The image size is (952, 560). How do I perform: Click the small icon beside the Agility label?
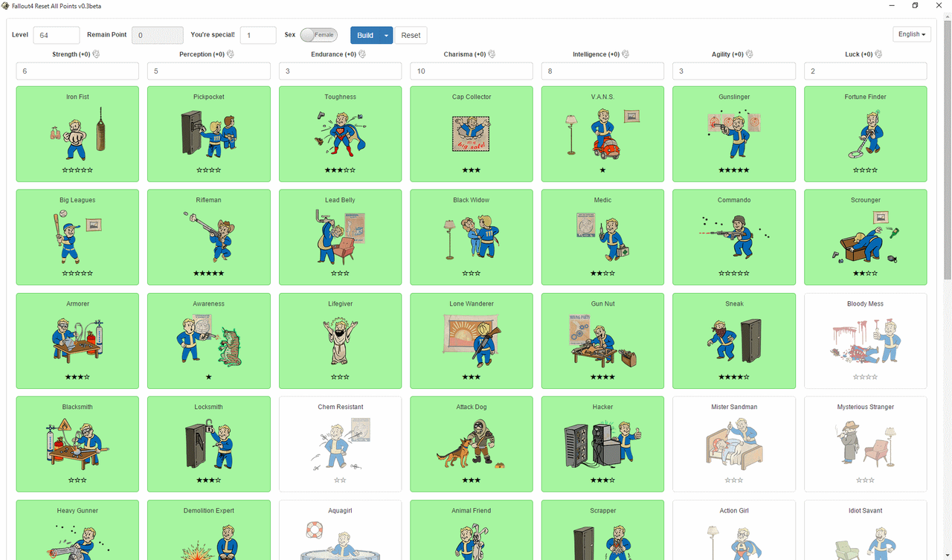point(750,54)
